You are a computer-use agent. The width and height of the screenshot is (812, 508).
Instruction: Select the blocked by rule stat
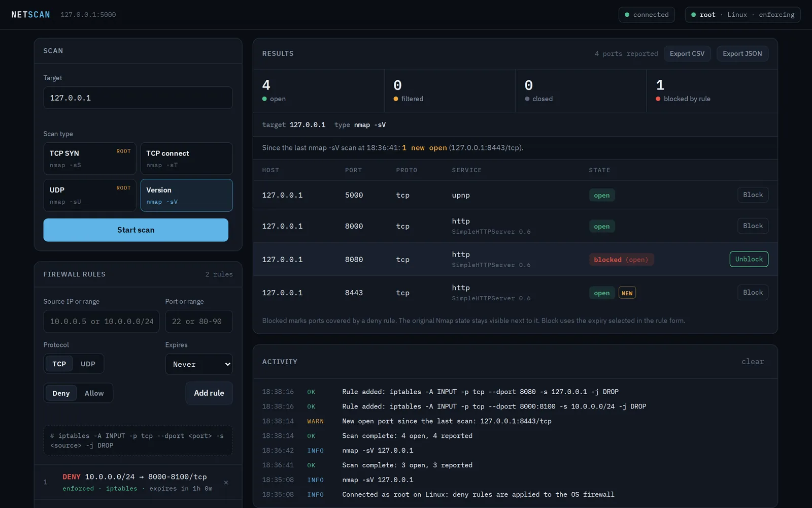712,90
